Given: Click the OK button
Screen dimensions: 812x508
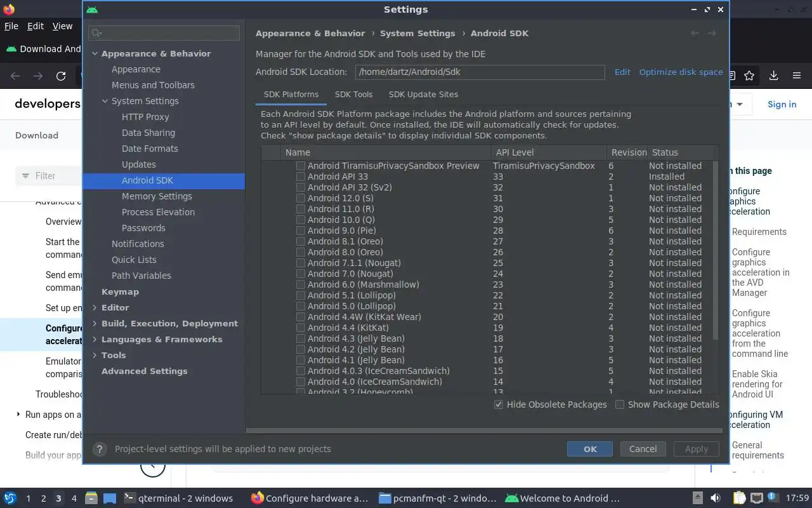Looking at the screenshot, I should click(x=590, y=449).
